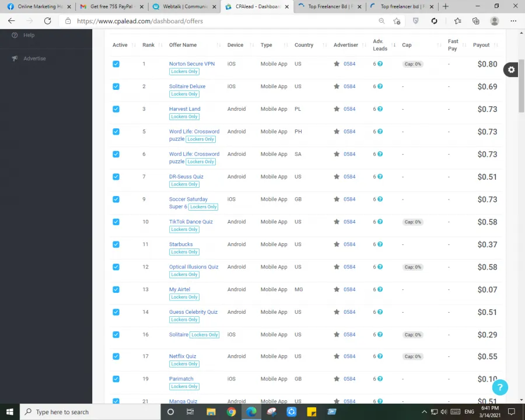Click the page vertical scrollbar thumb

pyautogui.click(x=521, y=86)
